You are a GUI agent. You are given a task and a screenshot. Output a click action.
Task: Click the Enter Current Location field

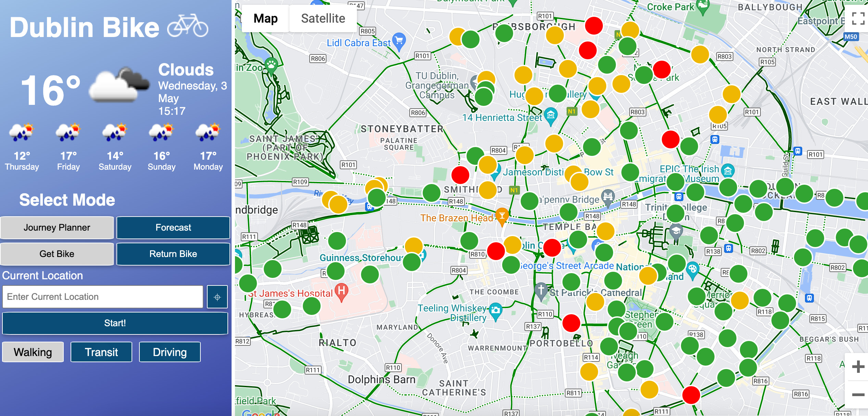[x=103, y=297]
